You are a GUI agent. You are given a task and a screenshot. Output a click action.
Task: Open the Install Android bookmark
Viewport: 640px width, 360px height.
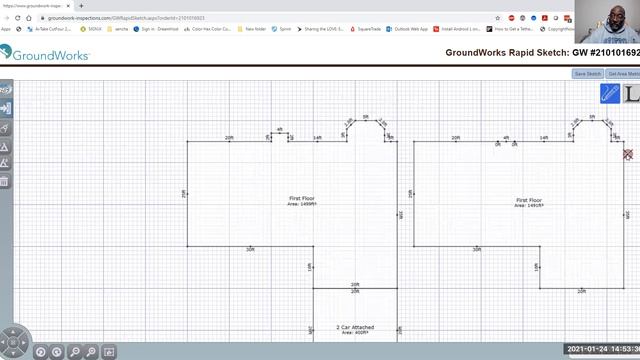(x=457, y=29)
